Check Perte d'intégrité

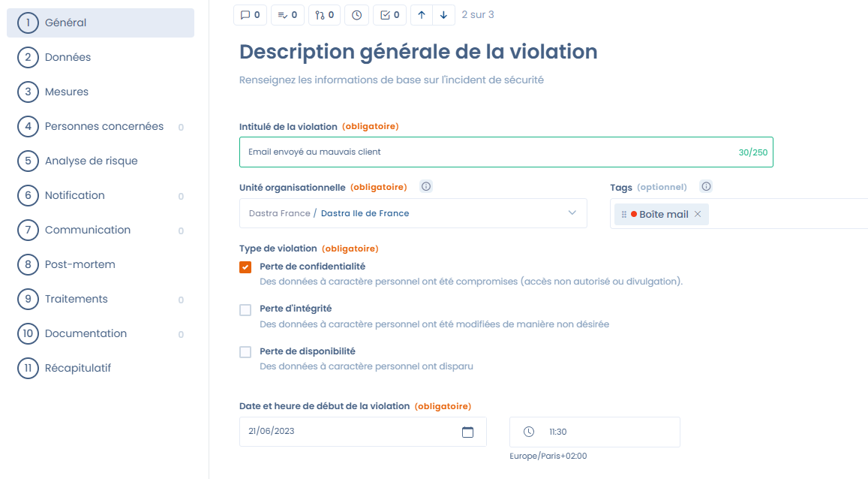245,309
